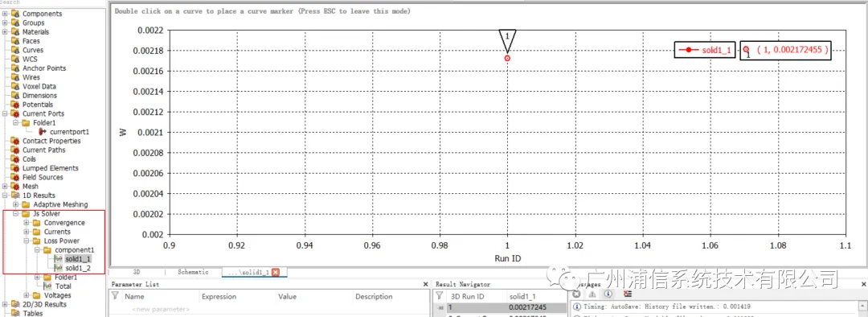The width and height of the screenshot is (868, 317).
Task: Click the Result Navigator filter funnel icon
Action: click(x=440, y=297)
